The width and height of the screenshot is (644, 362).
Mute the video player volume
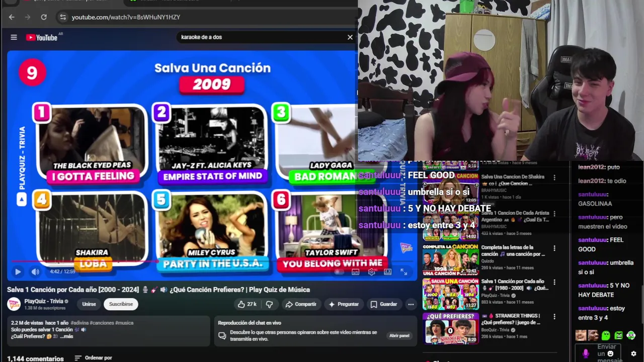tap(35, 271)
